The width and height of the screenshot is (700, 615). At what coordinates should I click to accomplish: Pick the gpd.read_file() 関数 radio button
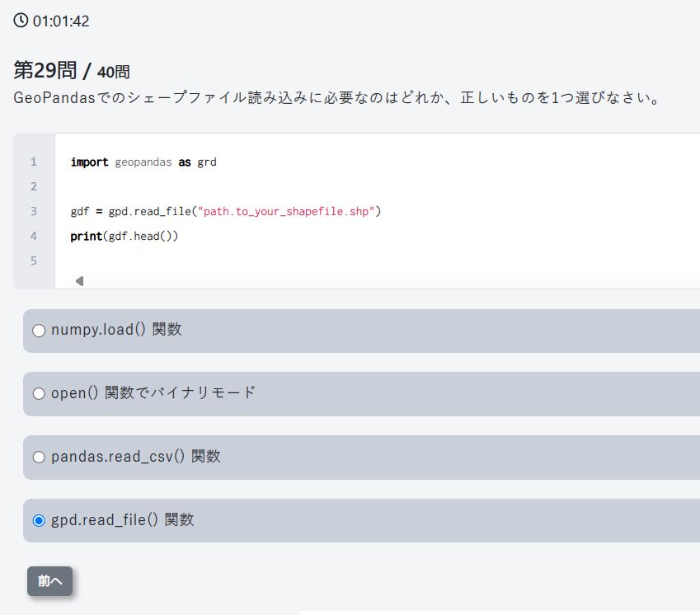[x=39, y=521]
